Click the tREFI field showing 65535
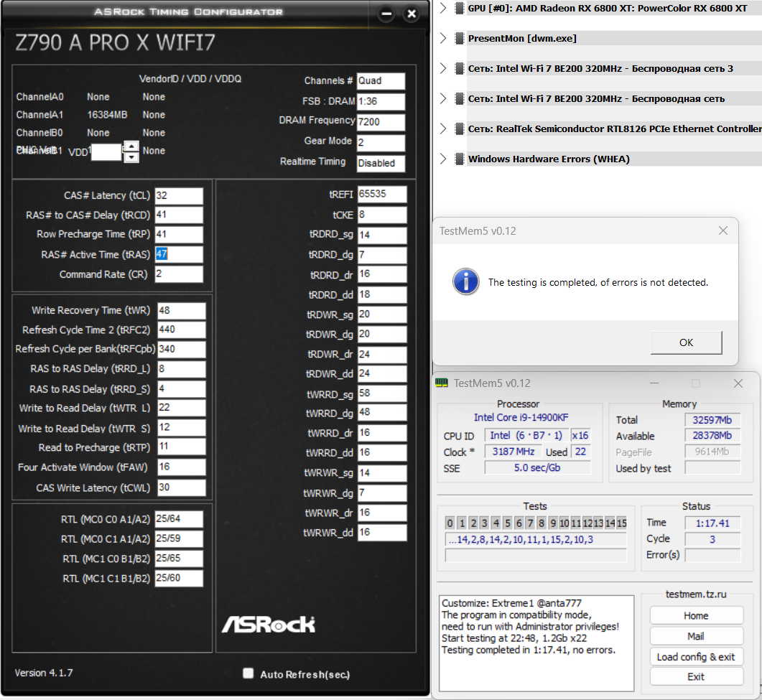This screenshot has height=700, width=762. click(x=382, y=194)
